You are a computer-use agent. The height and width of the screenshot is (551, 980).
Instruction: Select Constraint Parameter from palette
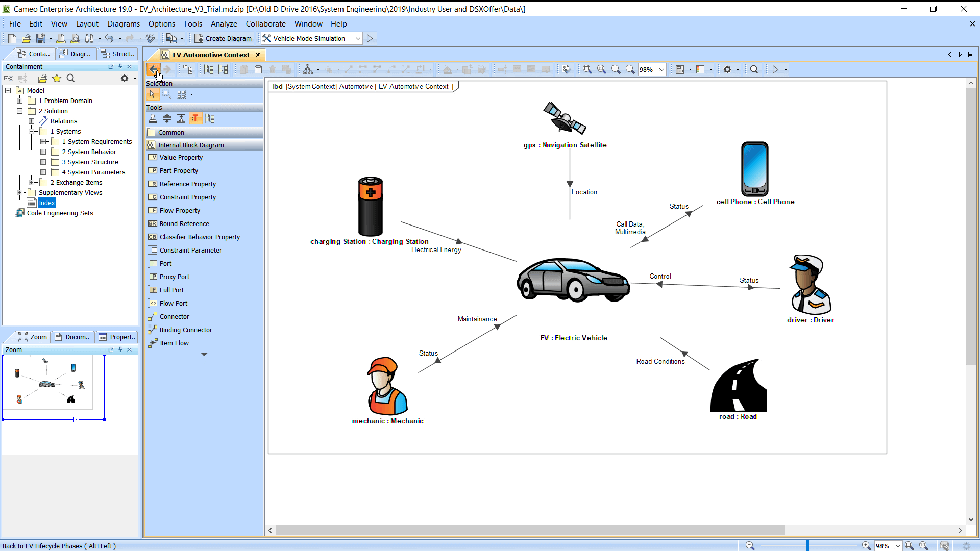click(190, 251)
